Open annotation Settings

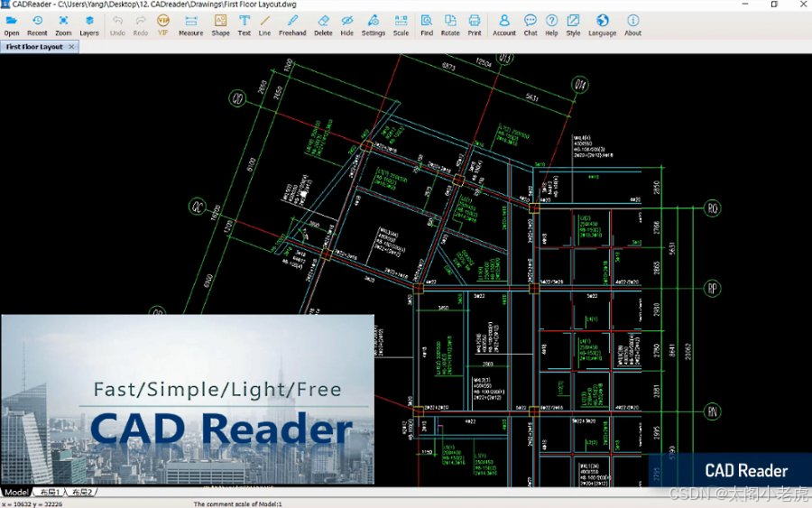[374, 25]
